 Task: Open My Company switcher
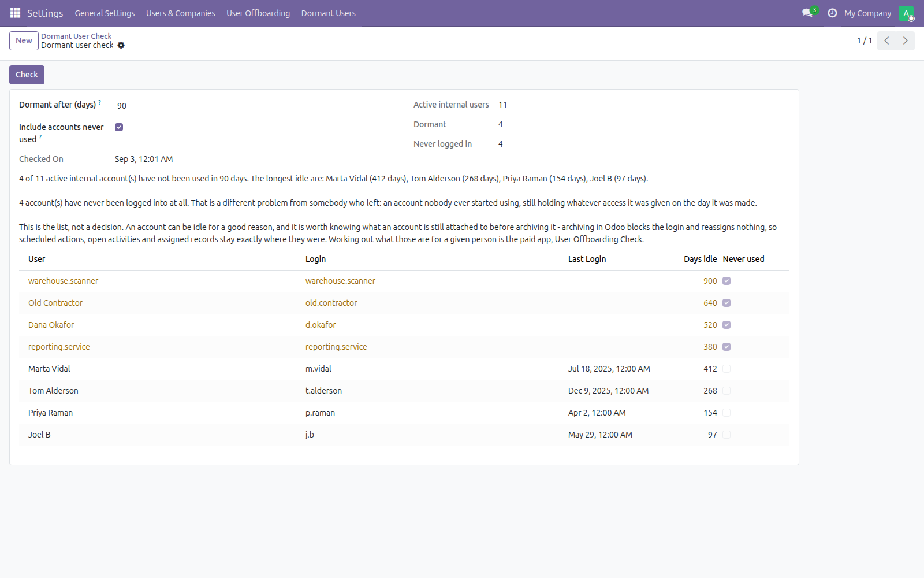(x=867, y=13)
